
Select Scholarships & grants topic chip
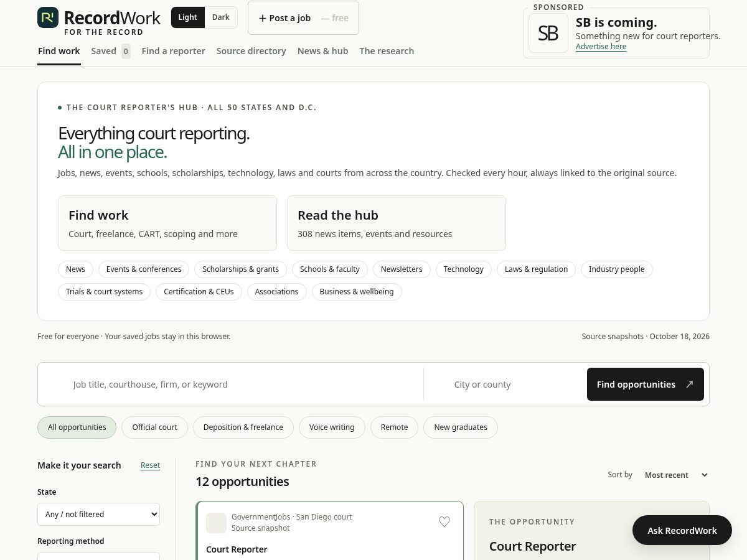tap(240, 269)
